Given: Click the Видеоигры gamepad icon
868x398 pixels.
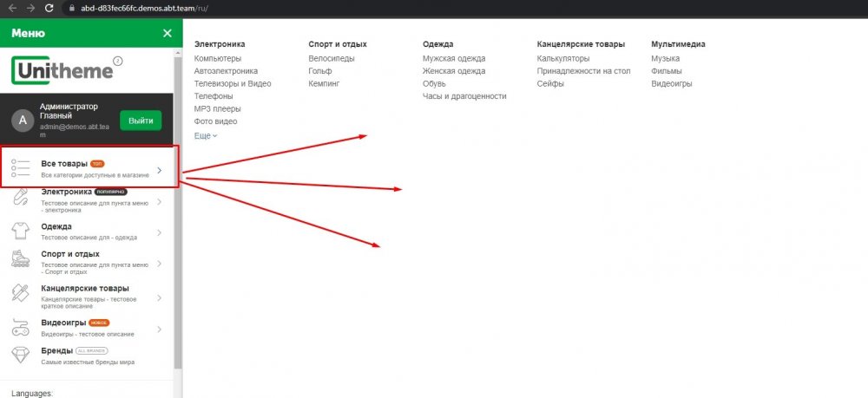Looking at the screenshot, I should pyautogui.click(x=22, y=328).
